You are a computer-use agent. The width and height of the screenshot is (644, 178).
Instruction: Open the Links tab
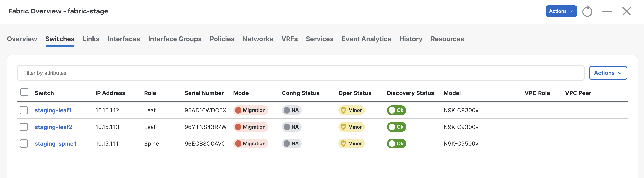(x=91, y=39)
